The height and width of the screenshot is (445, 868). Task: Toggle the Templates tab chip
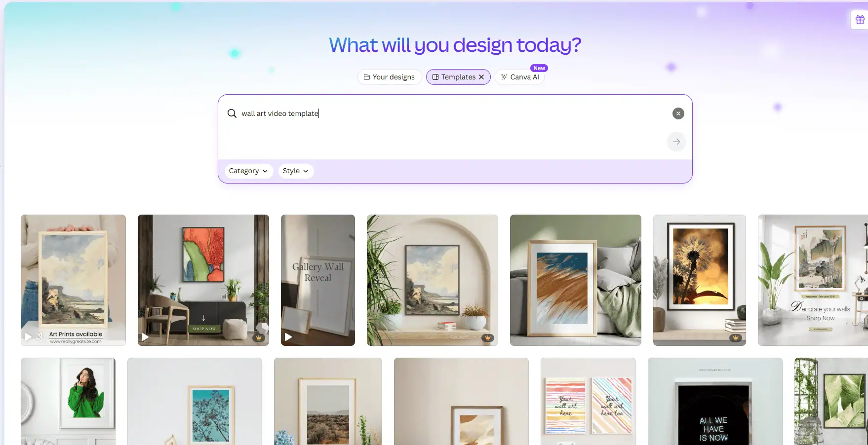tap(453, 77)
